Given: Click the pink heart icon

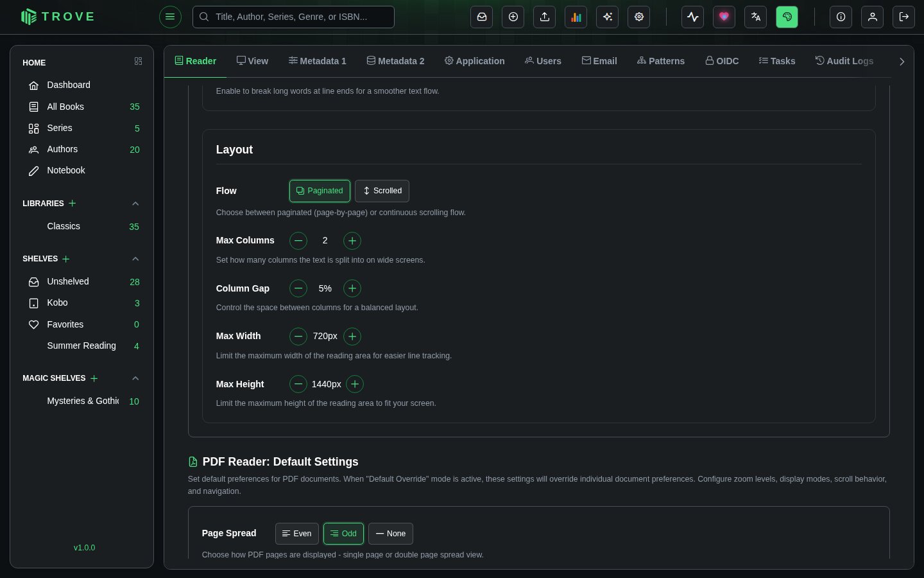Looking at the screenshot, I should point(724,17).
